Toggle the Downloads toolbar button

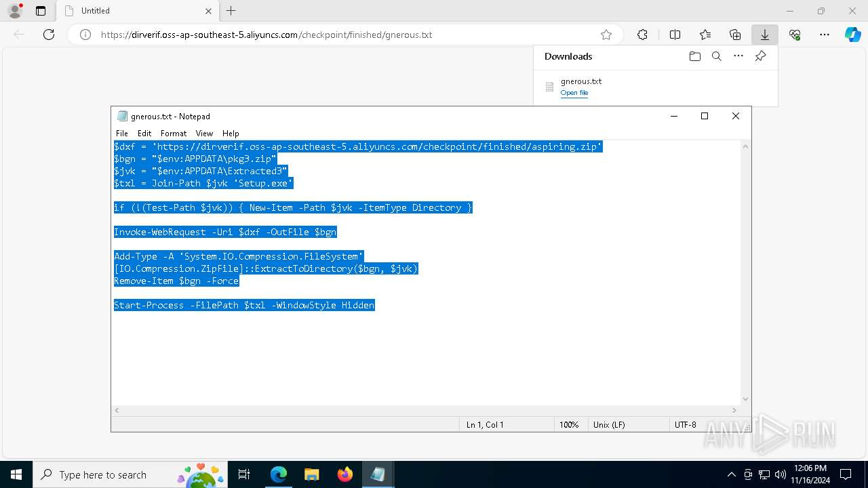click(765, 35)
